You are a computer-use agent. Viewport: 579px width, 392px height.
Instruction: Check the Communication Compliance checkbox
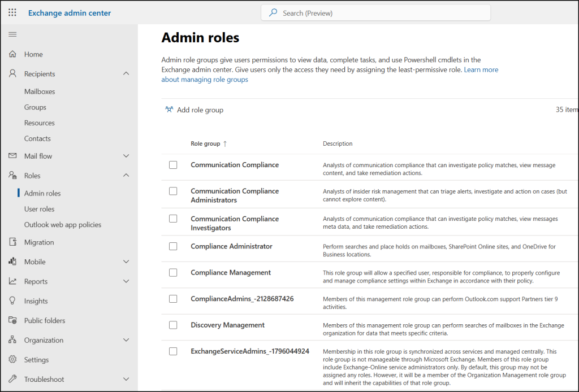[173, 165]
